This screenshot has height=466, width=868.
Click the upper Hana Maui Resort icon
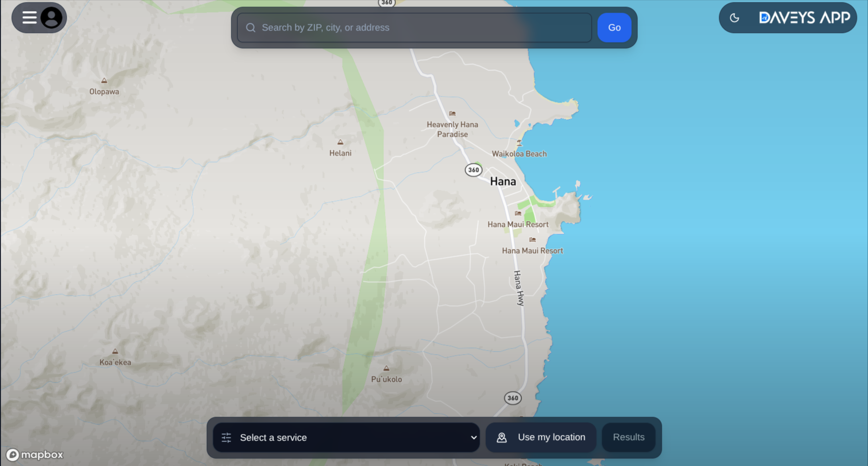click(518, 213)
